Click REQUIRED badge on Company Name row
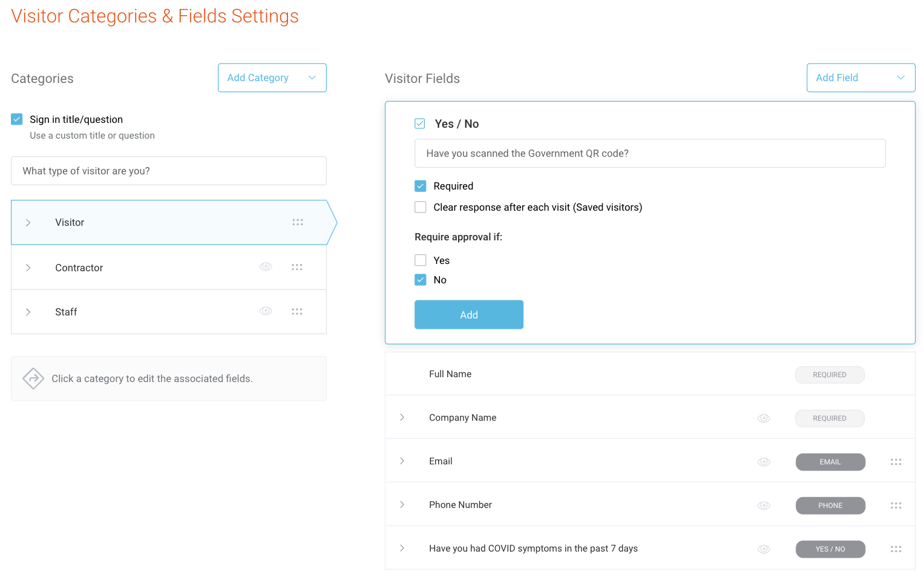This screenshot has height=577, width=924. pyautogui.click(x=830, y=418)
